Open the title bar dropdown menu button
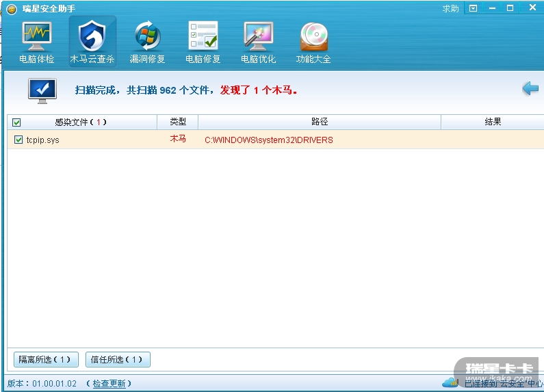 pyautogui.click(x=473, y=8)
